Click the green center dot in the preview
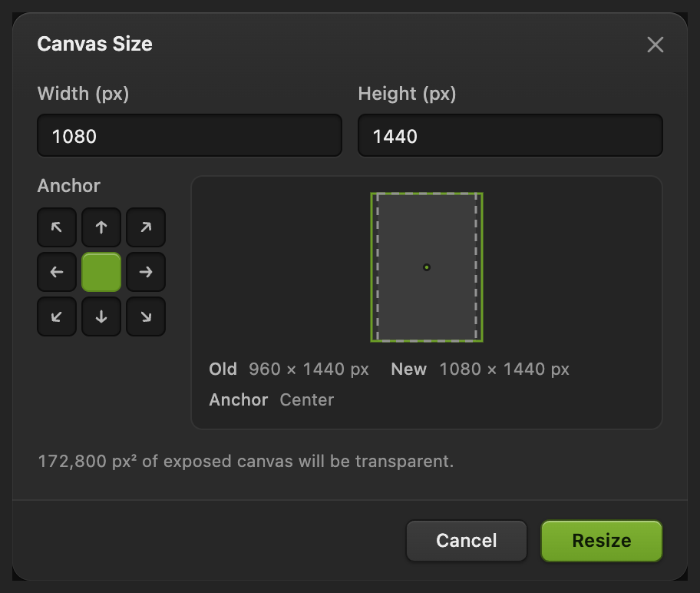The image size is (700, 593). pos(427,267)
